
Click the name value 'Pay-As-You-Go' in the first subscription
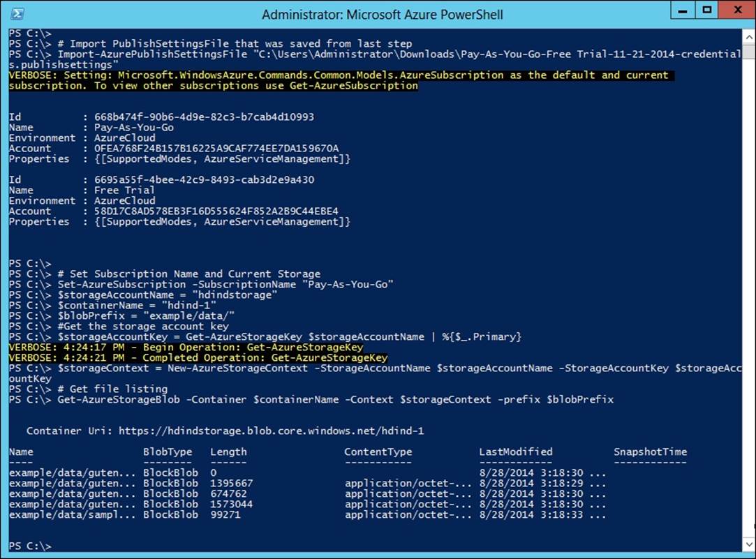click(133, 128)
